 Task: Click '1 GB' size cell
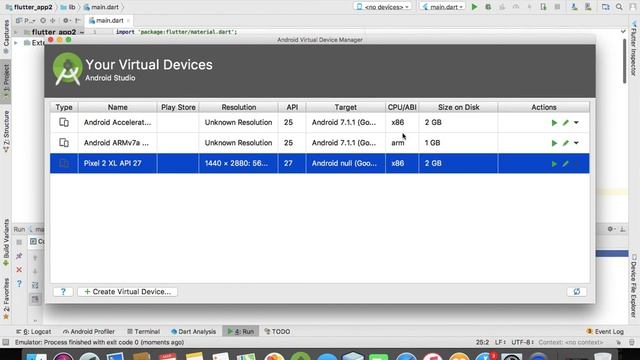point(458,143)
